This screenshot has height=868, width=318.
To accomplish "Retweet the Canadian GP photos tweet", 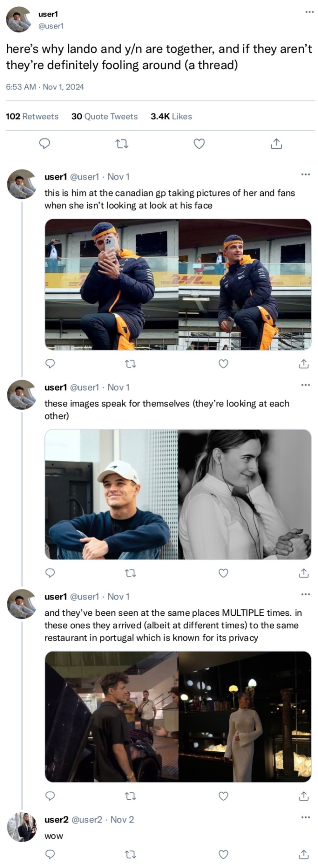I will 130,363.
